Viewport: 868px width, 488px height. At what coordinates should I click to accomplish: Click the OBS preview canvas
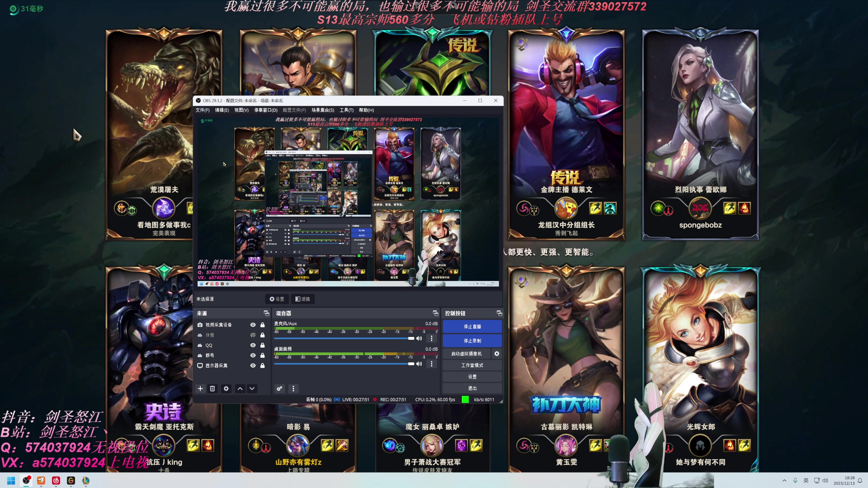click(348, 202)
